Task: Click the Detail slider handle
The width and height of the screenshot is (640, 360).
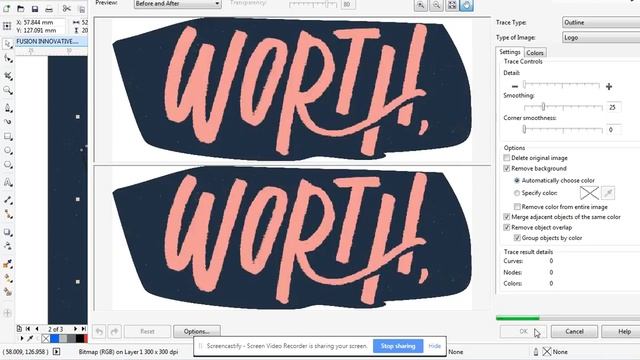Action: (x=525, y=84)
